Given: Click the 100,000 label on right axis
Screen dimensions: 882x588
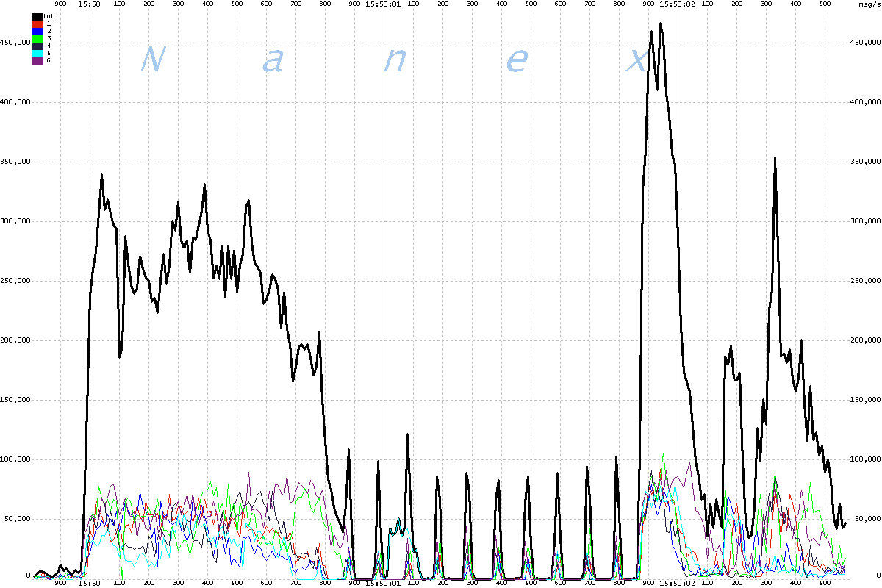Looking at the screenshot, I should click(x=864, y=459).
